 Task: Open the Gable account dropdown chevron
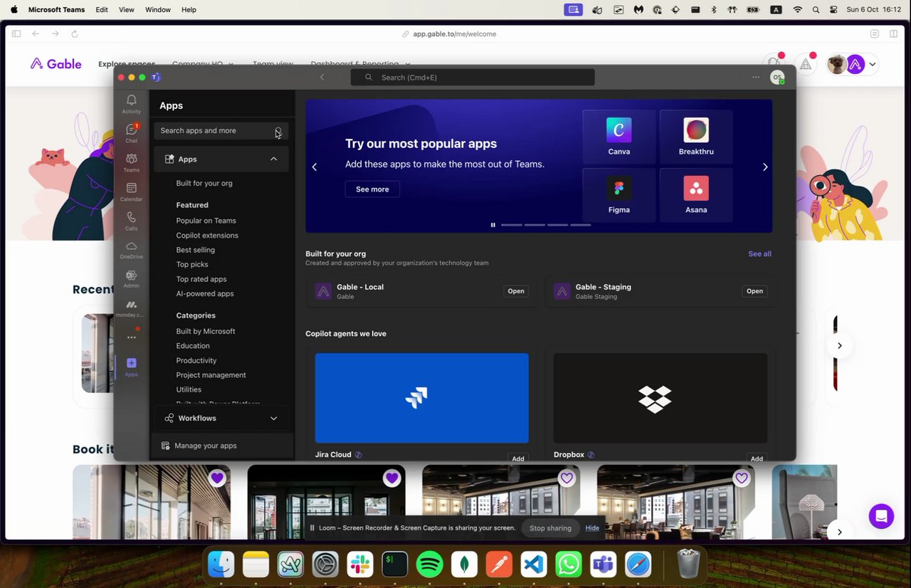(872, 64)
